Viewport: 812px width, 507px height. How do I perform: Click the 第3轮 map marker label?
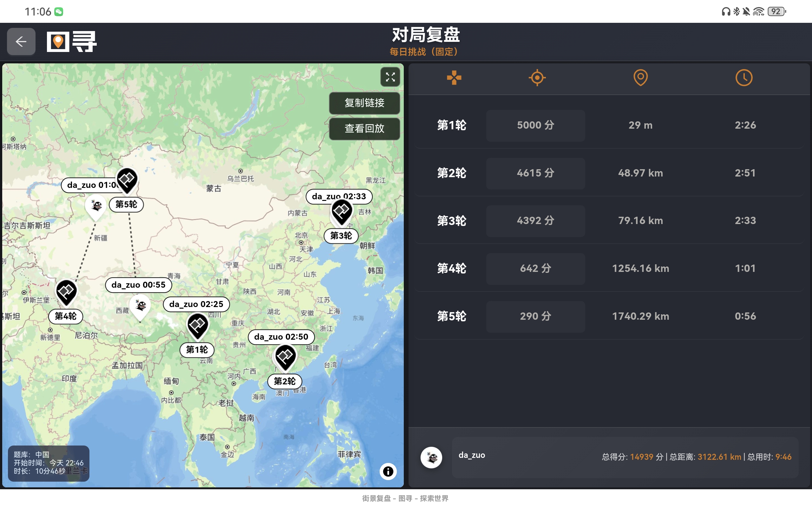[341, 236]
